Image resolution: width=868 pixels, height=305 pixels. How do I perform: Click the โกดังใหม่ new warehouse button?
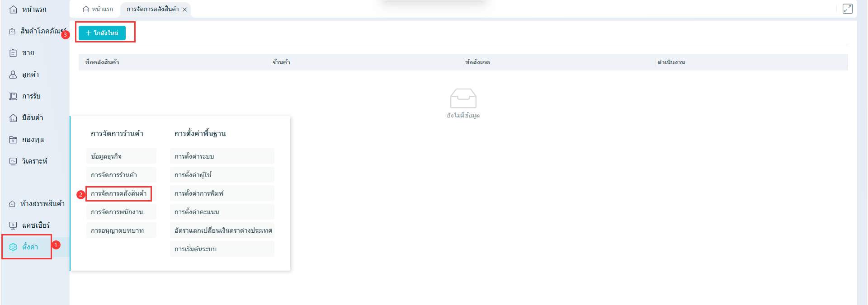[102, 33]
